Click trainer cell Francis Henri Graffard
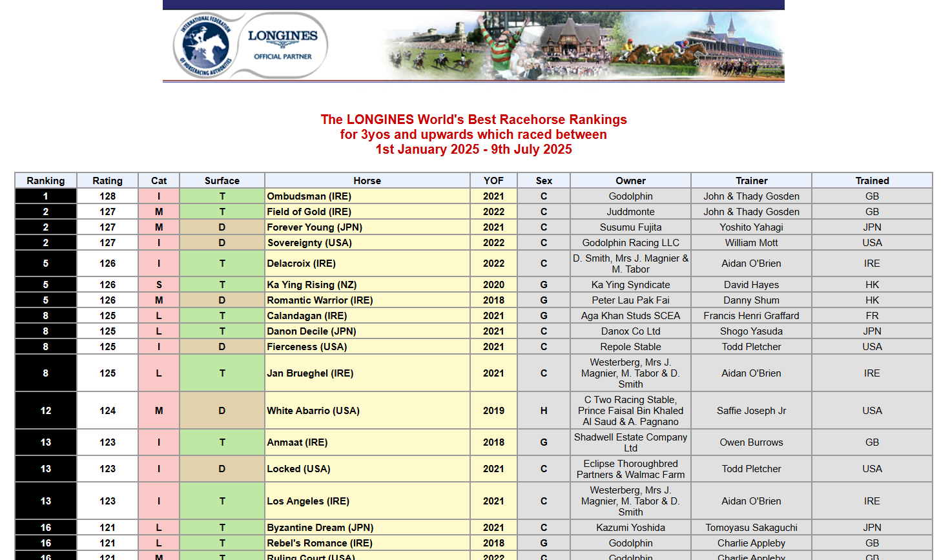 [752, 316]
